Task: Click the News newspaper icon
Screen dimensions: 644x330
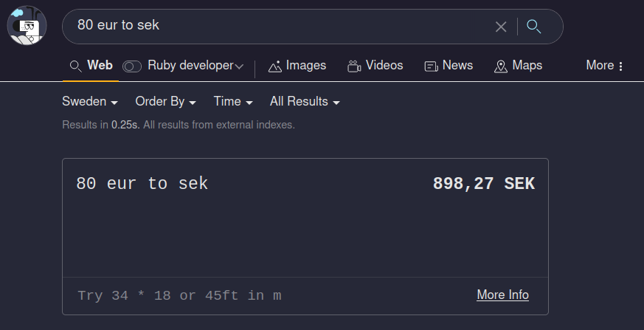Action: point(432,66)
